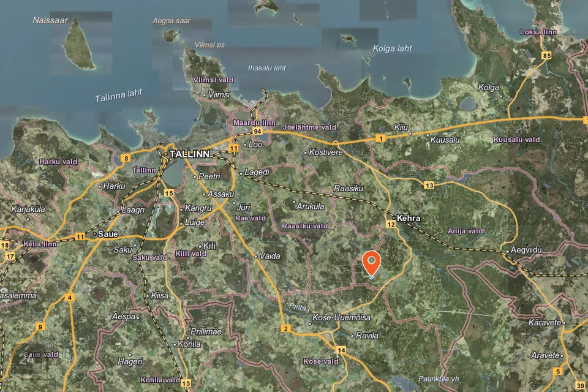
Task: Select the route 4 road shield
Action: tap(70, 298)
